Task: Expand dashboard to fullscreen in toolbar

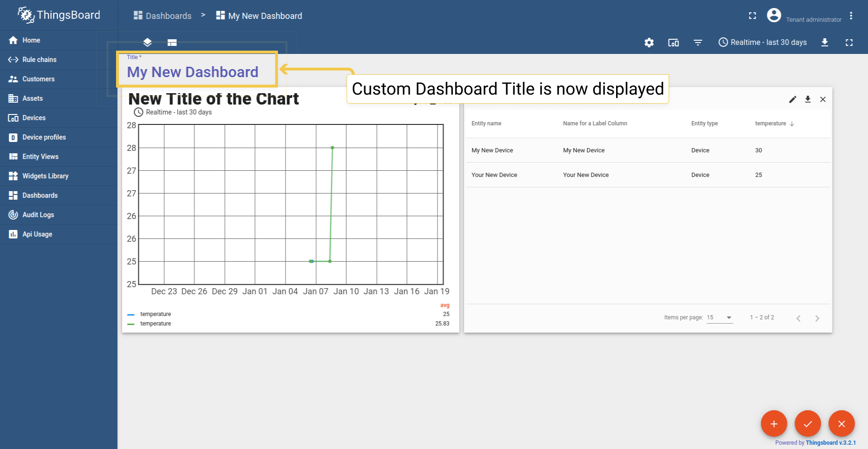Action: [x=849, y=43]
